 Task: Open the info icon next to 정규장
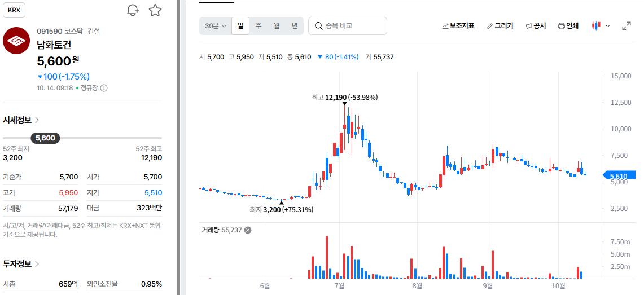pyautogui.click(x=104, y=88)
